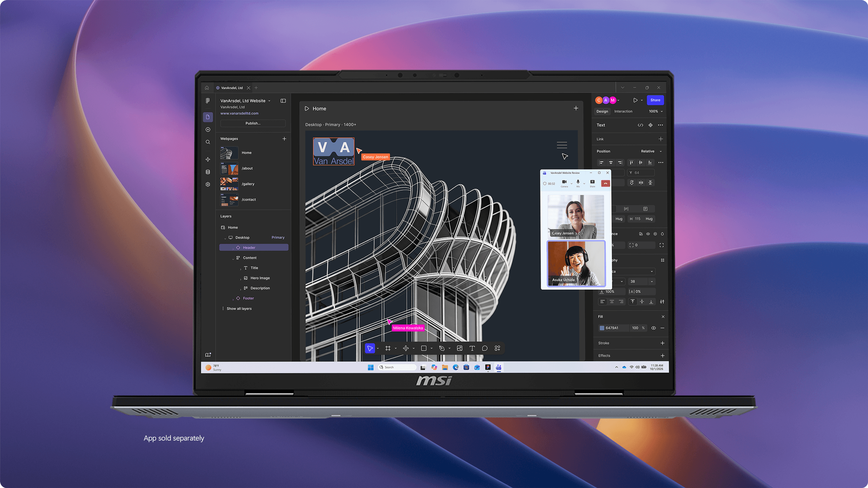Open the search icon in left sidebar
Viewport: 868px width, 488px height.
(208, 142)
